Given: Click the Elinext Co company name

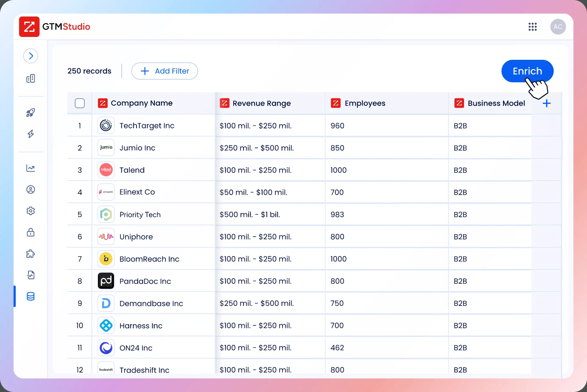Looking at the screenshot, I should (x=137, y=192).
